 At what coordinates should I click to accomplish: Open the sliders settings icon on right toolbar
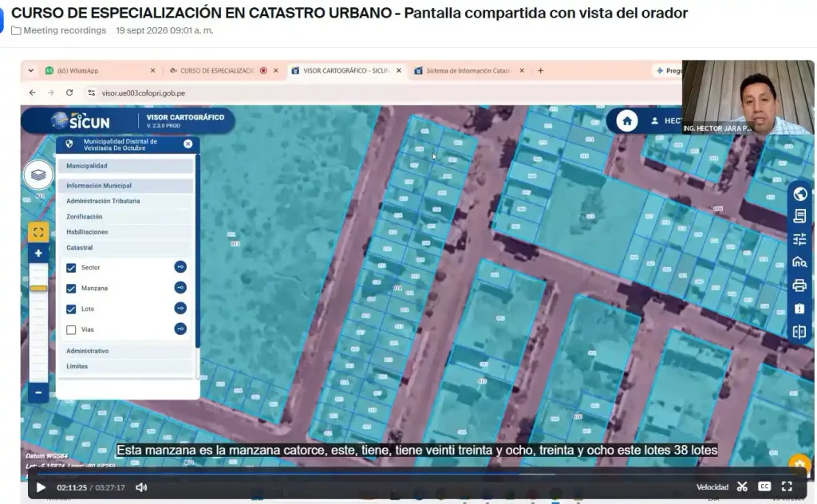click(799, 239)
